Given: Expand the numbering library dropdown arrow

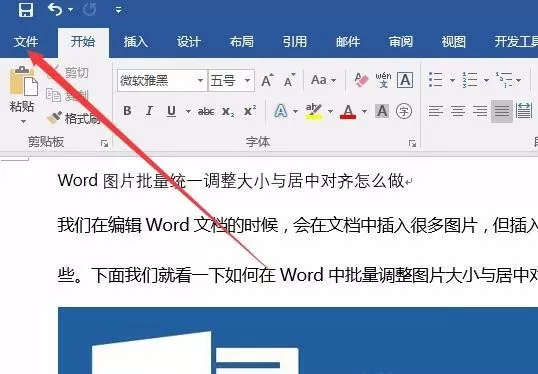Looking at the screenshot, I should coord(486,81).
